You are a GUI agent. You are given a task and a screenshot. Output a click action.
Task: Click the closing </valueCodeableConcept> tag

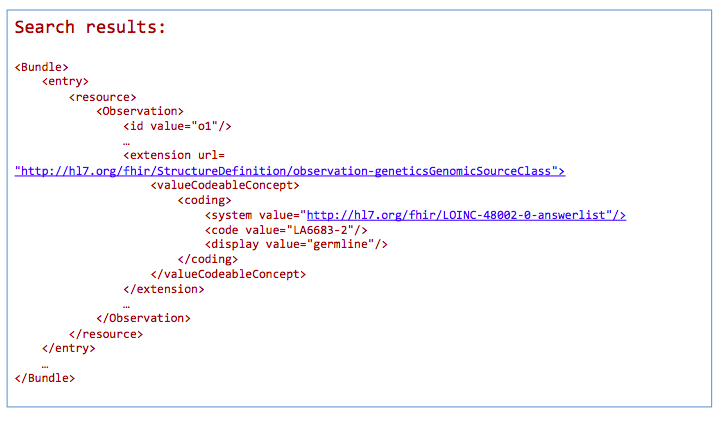tap(228, 274)
